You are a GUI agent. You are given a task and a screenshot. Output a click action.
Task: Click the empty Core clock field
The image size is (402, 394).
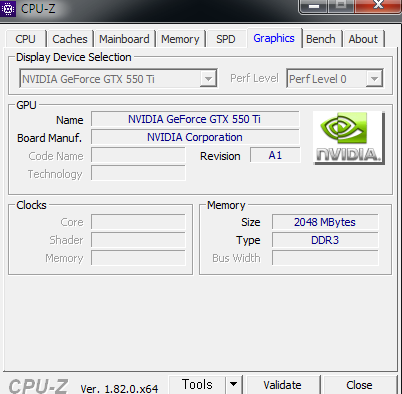point(138,222)
